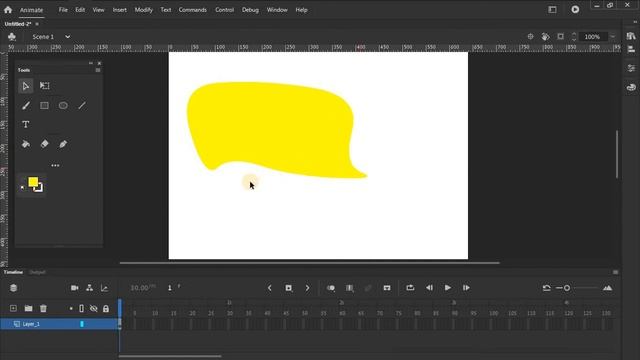This screenshot has height=360, width=640.
Task: Open the Tools panel options menu
Action: [98, 70]
